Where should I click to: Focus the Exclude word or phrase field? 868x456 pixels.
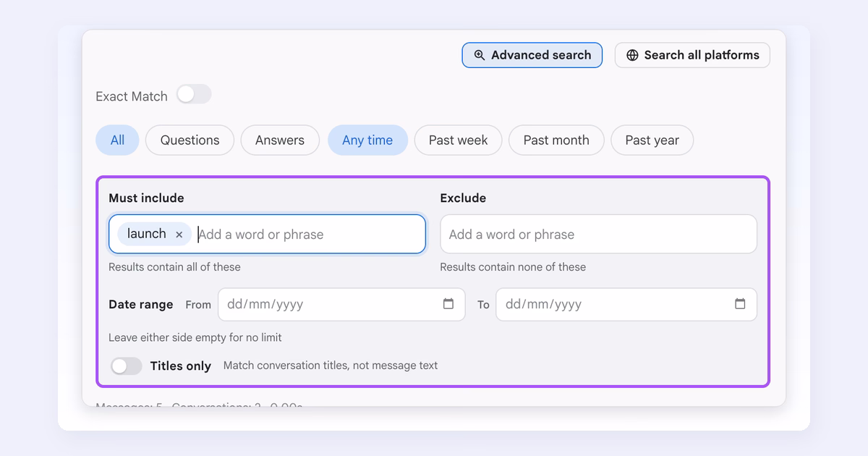click(599, 235)
